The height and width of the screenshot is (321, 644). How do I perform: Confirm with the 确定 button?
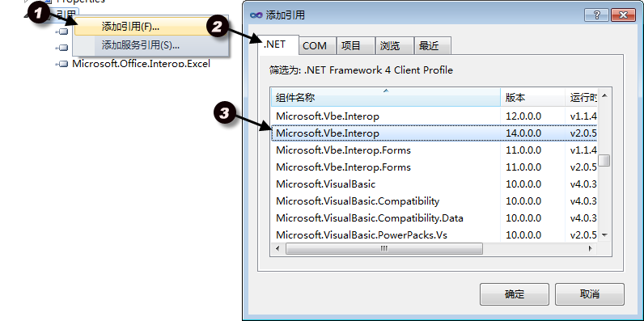click(515, 294)
